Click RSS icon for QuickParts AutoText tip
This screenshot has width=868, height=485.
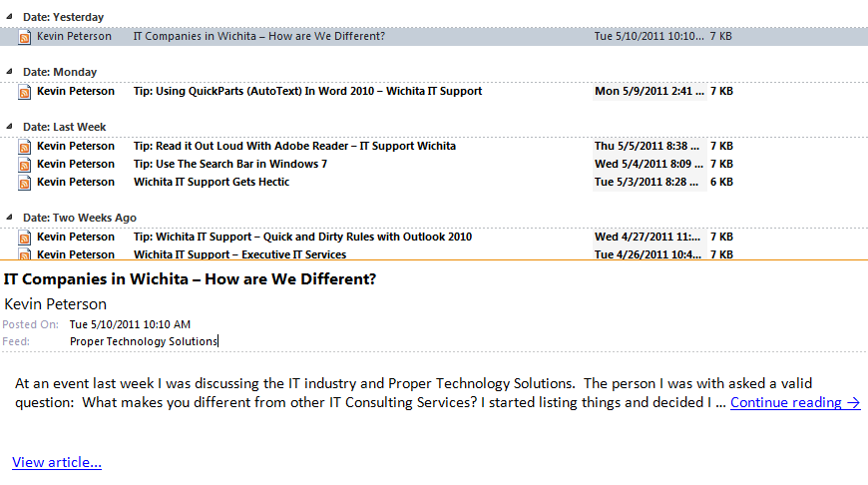tap(25, 92)
